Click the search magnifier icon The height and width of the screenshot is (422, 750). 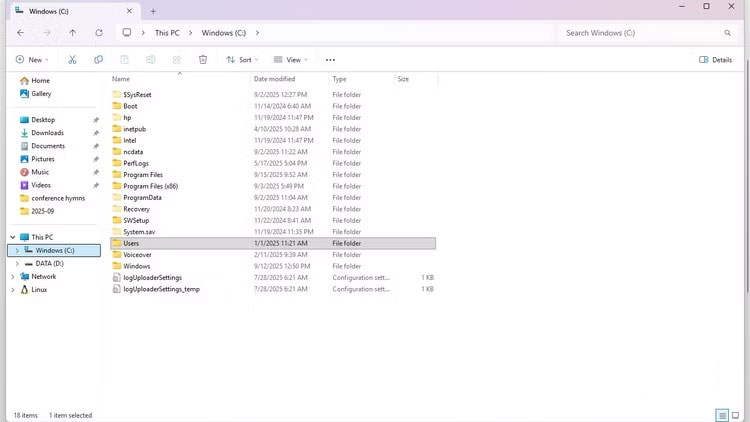tap(728, 33)
